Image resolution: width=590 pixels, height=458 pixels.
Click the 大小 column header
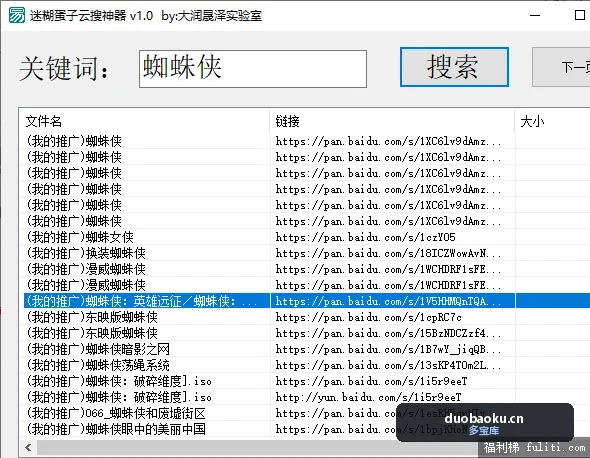click(x=552, y=121)
